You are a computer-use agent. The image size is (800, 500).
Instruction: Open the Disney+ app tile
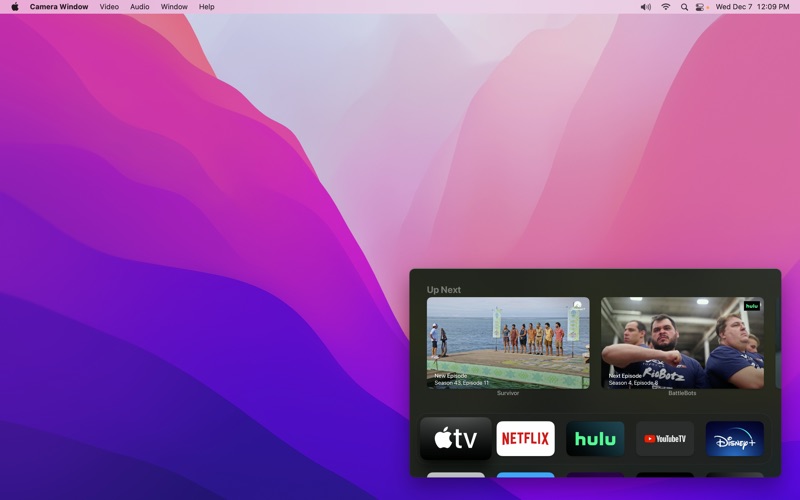click(x=735, y=438)
